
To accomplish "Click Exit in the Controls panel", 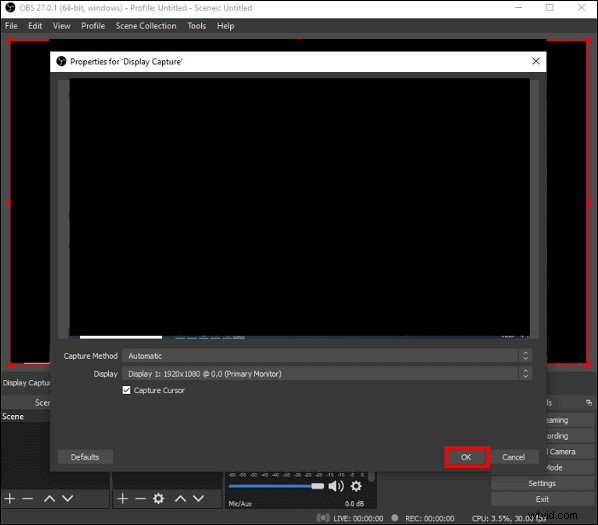I will (x=542, y=499).
